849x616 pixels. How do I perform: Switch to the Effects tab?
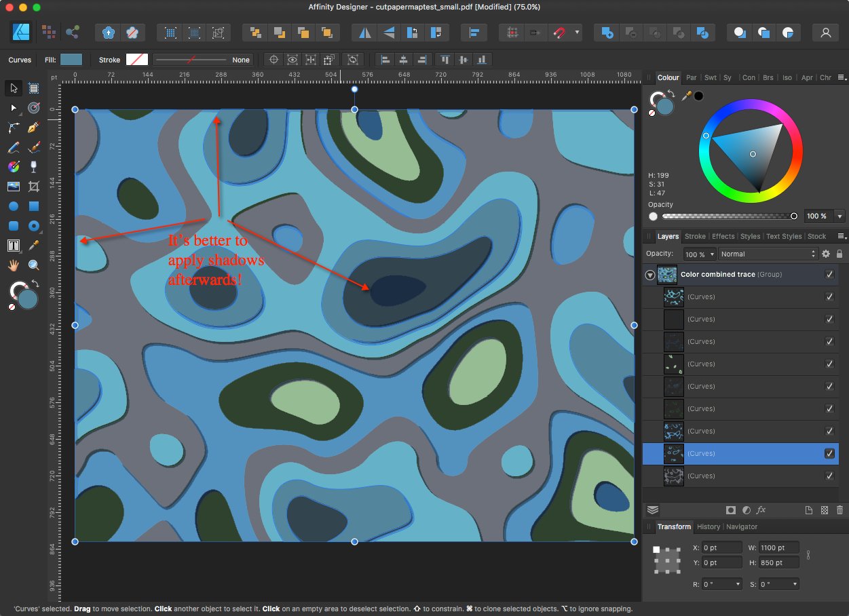pyautogui.click(x=723, y=236)
